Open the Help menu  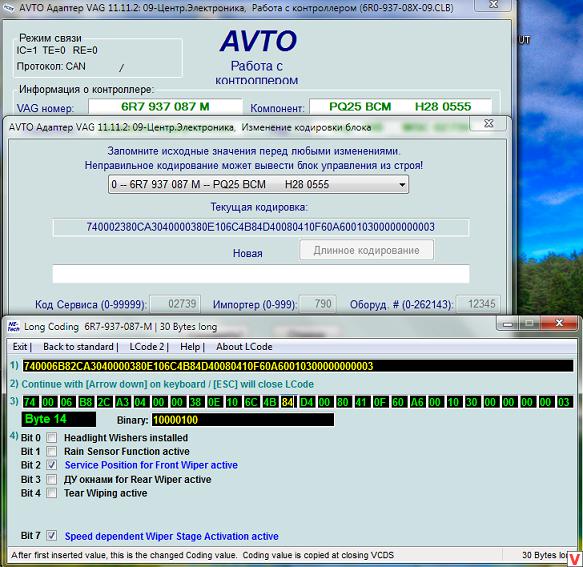(190, 347)
